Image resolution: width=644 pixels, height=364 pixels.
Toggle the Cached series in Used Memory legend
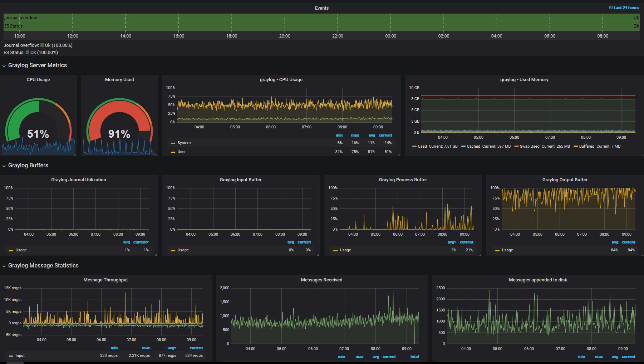[x=473, y=146]
